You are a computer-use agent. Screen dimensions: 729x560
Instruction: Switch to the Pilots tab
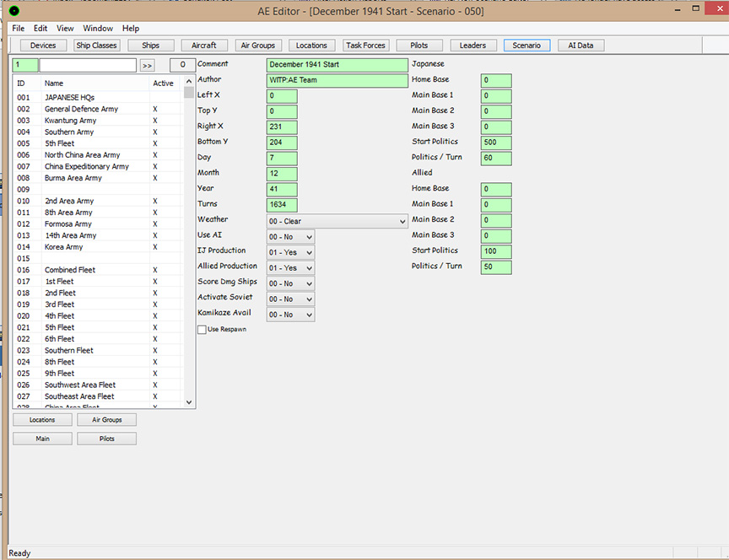point(418,45)
